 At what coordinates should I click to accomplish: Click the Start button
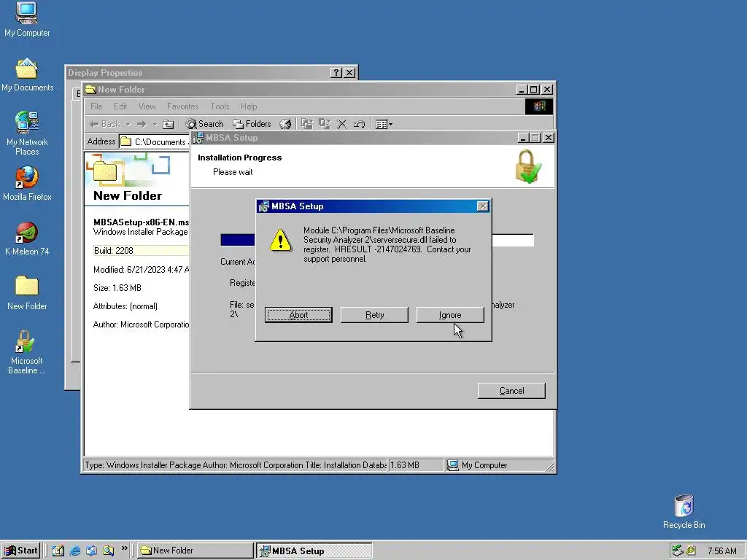coord(20,551)
